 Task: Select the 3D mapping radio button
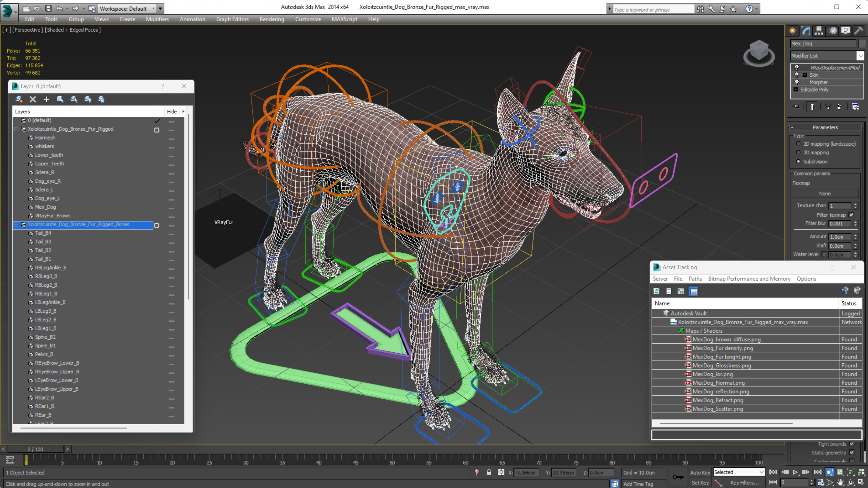pyautogui.click(x=798, y=153)
